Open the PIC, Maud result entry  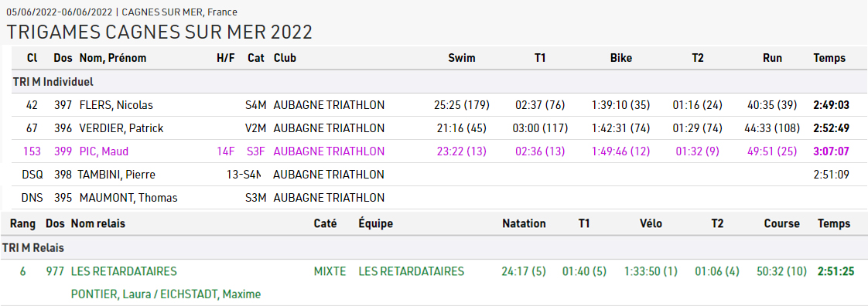(434, 151)
